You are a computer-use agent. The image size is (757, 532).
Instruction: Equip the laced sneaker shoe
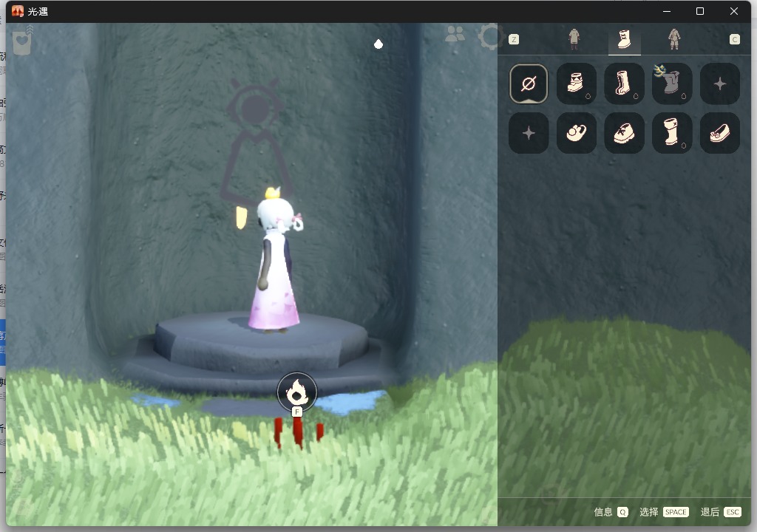click(x=624, y=133)
